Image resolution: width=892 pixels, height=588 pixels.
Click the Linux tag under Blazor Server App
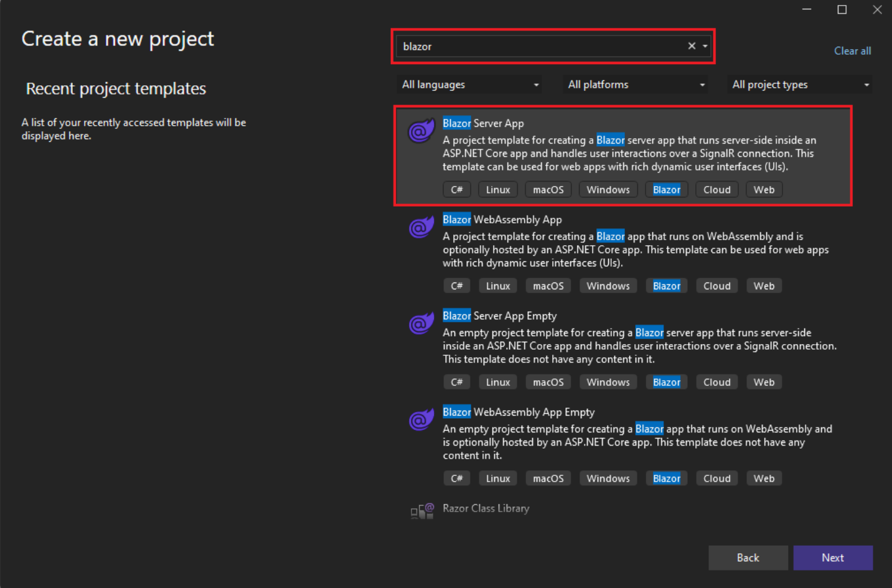[498, 190]
